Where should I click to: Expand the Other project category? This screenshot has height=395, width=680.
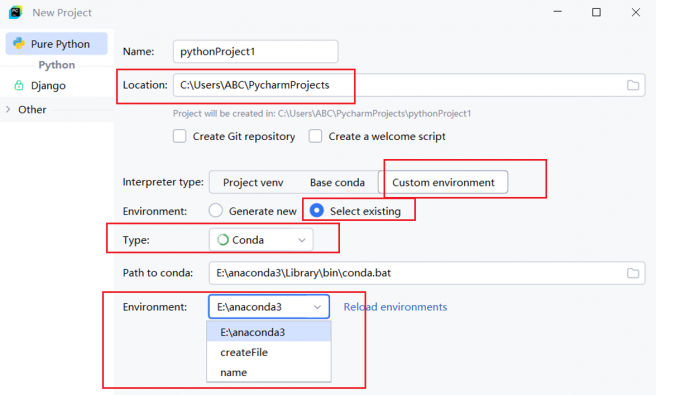pos(8,110)
